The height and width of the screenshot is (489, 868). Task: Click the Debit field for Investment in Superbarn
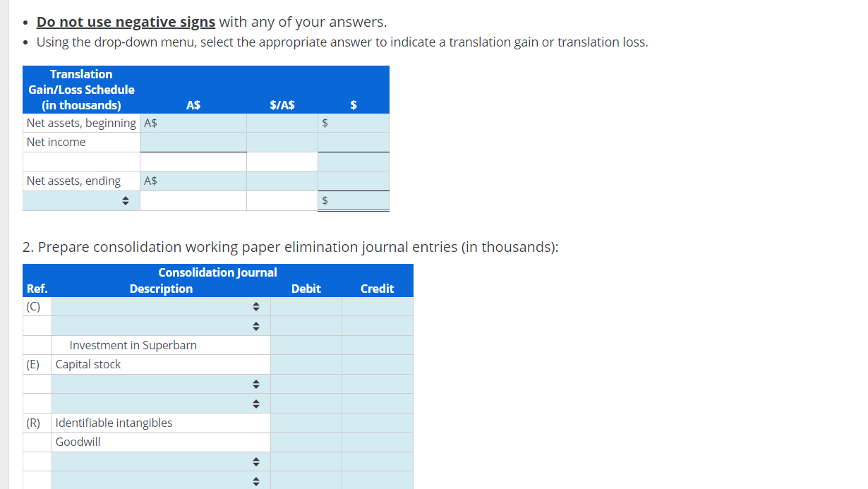pyautogui.click(x=306, y=344)
